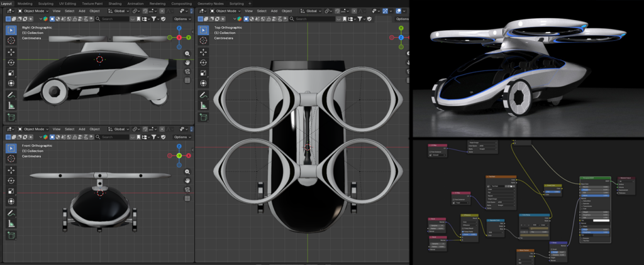The image size is (644, 265).
Task: Switch to the Shading workspace tab
Action: pyautogui.click(x=114, y=3)
